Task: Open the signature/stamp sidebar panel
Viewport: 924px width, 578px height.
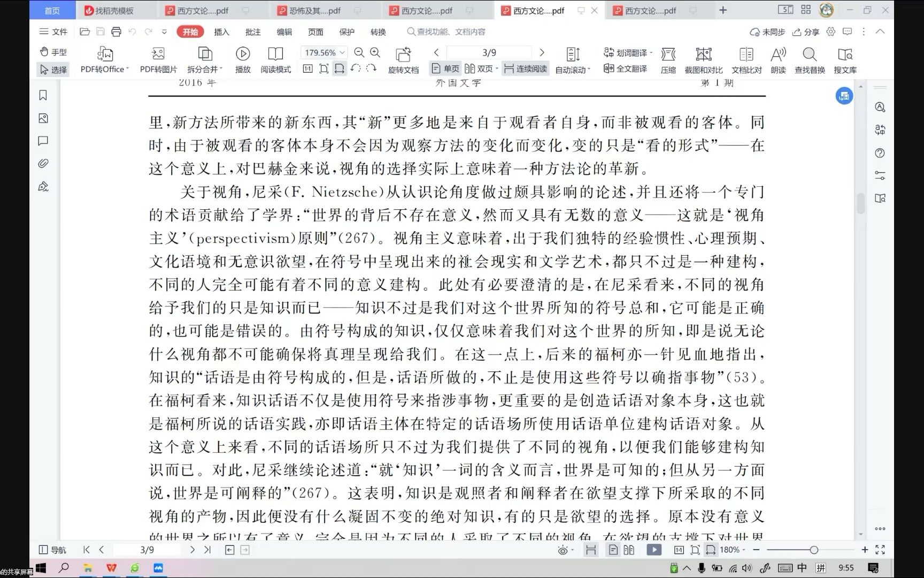Action: (x=43, y=186)
